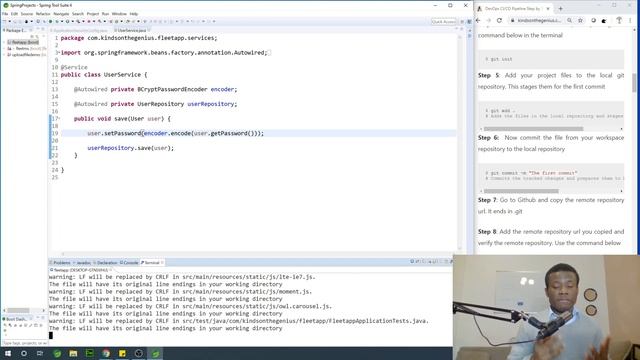
Task: Bookmark this page with the star icon
Action: 580,20
